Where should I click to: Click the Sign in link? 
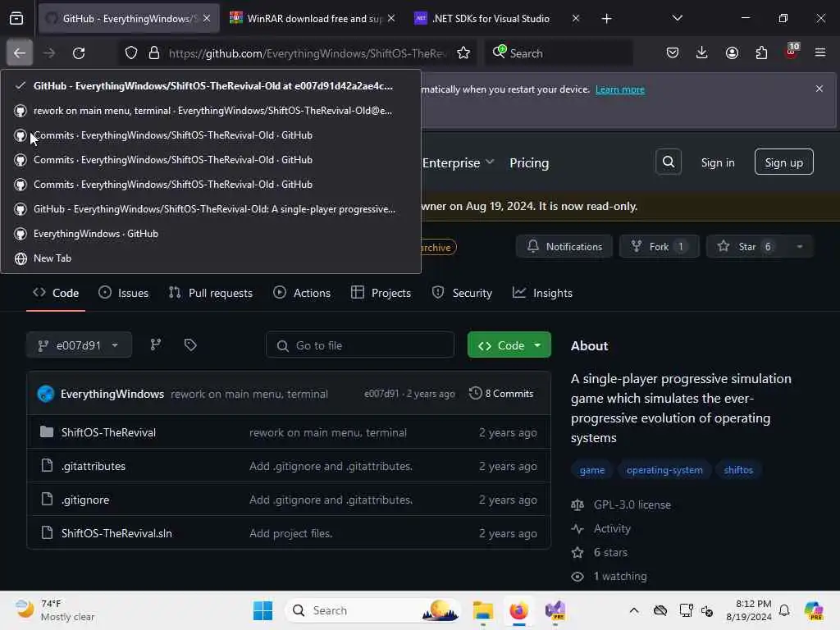(718, 163)
